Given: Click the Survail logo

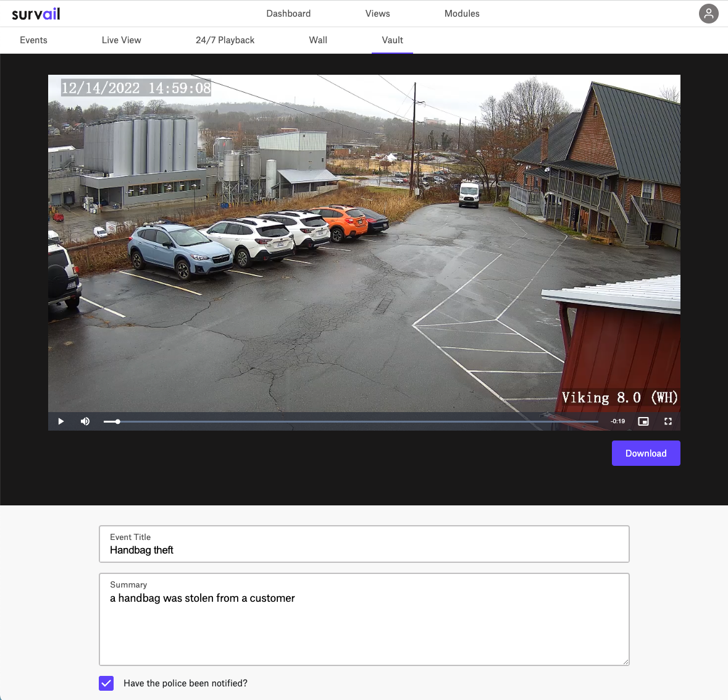Looking at the screenshot, I should (36, 14).
